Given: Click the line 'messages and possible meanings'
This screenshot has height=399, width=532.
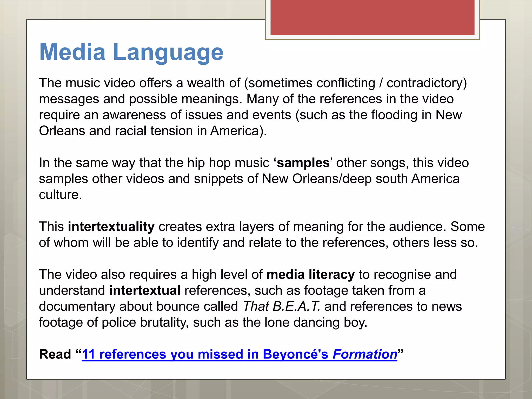Looking at the screenshot, I should (x=140, y=99).
